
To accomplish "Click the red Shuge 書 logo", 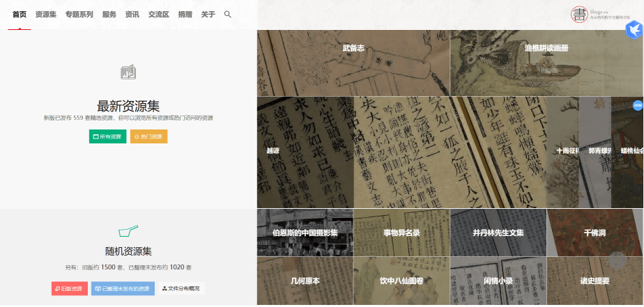I will [579, 14].
